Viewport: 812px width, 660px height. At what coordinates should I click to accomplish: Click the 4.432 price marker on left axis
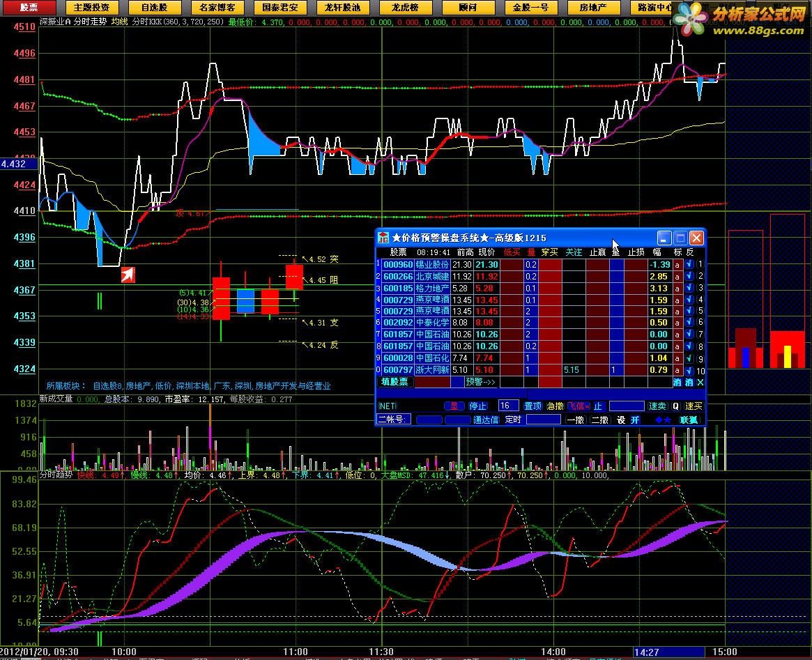(19, 164)
